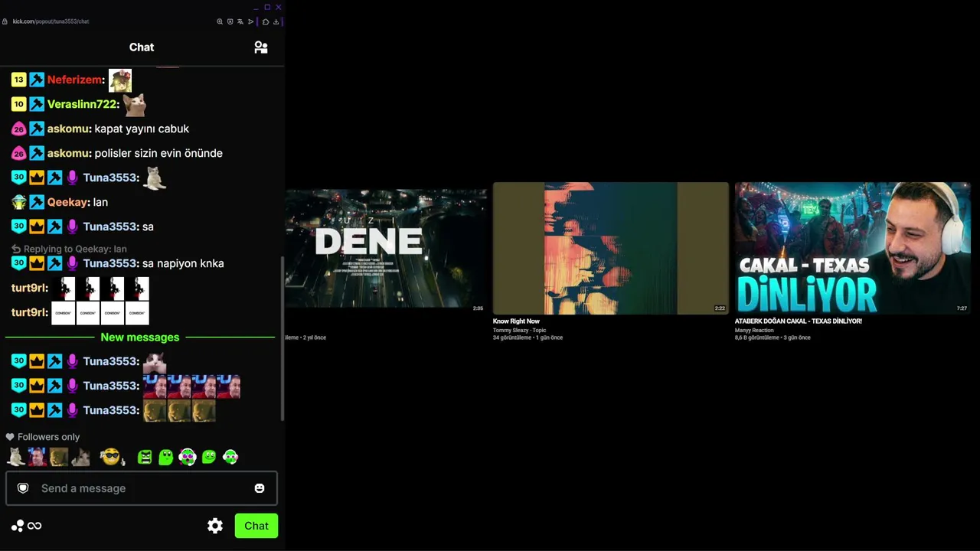Click the 'Chat' panel heading
This screenshot has width=980, height=551.
click(142, 47)
